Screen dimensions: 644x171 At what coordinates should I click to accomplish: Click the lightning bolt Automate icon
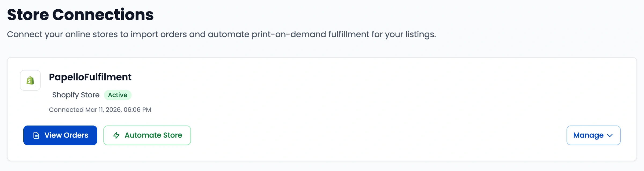(116, 135)
